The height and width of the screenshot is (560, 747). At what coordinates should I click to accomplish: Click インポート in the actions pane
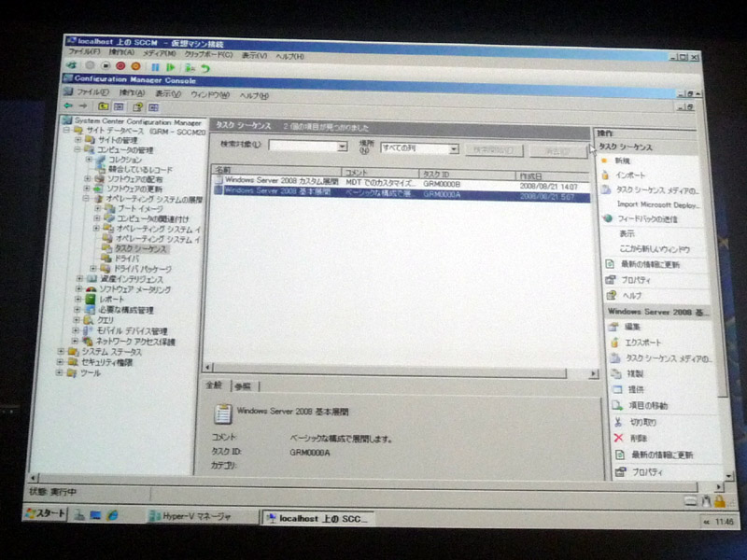630,175
